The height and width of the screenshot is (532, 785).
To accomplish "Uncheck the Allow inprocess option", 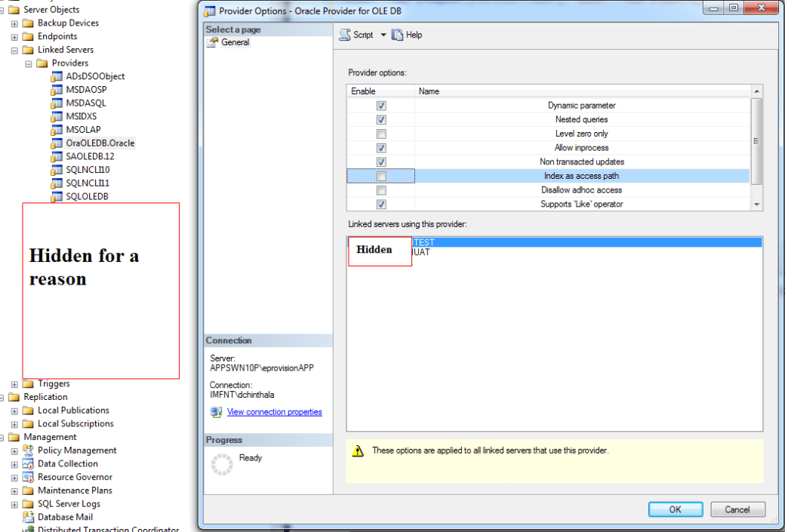I will pos(381,148).
